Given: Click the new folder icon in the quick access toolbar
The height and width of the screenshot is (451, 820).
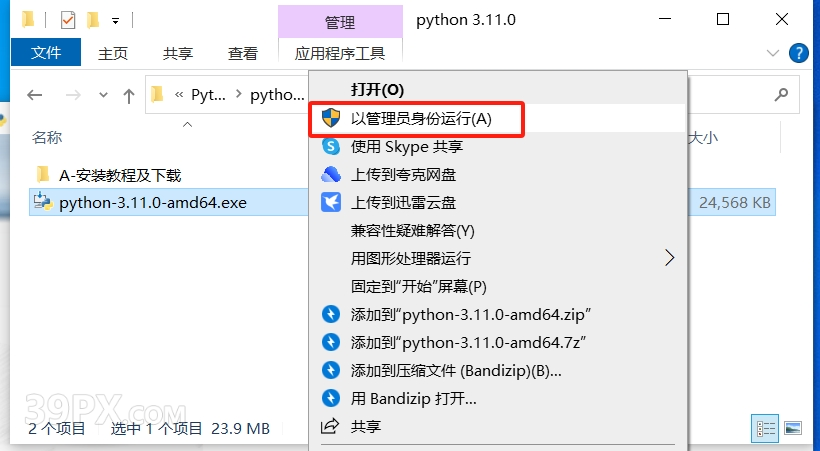Looking at the screenshot, I should tap(93, 20).
